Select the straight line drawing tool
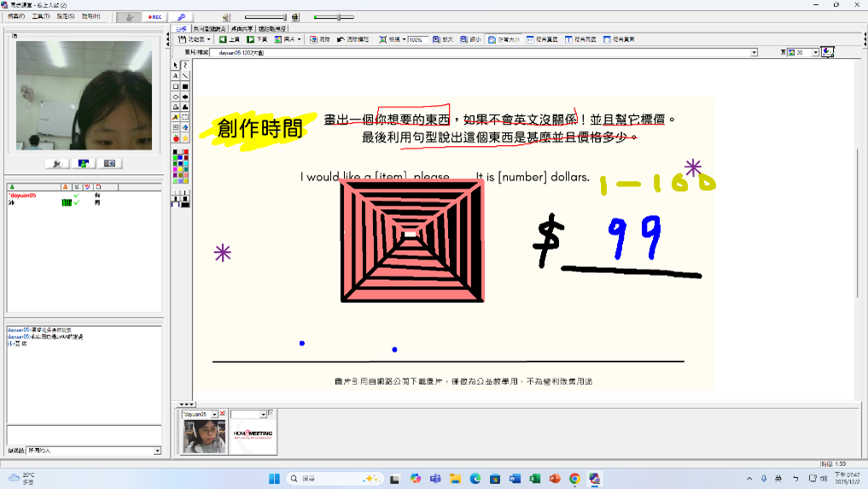 (x=185, y=76)
